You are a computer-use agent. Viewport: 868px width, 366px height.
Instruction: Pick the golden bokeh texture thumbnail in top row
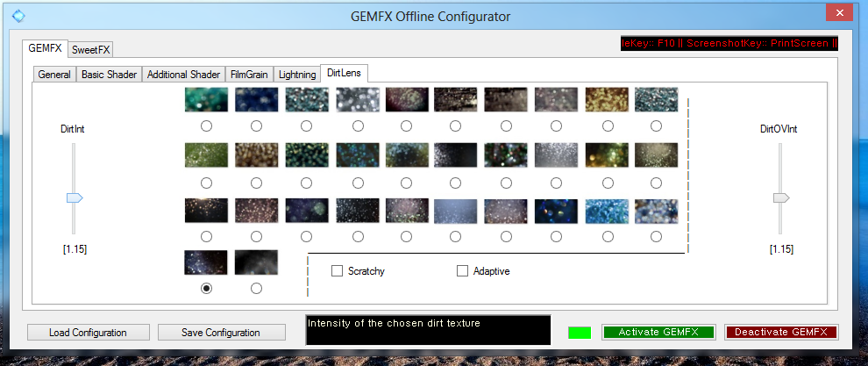tap(608, 100)
